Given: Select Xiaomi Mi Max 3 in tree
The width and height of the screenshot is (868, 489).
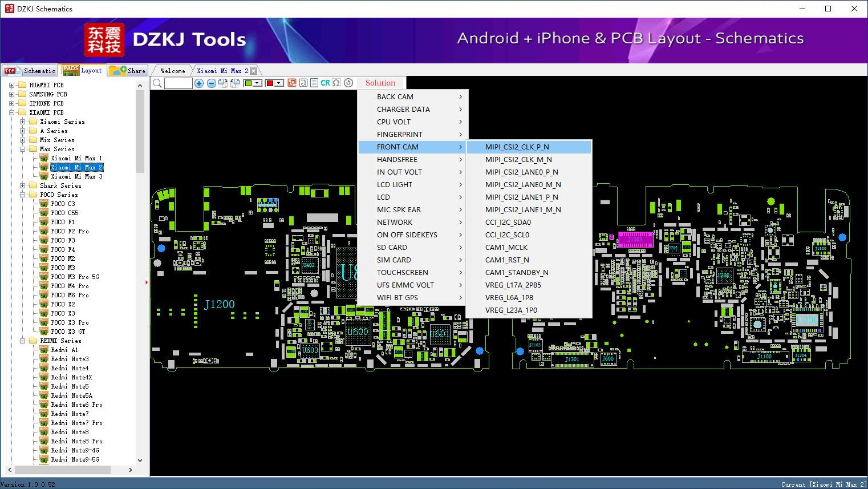Looking at the screenshot, I should point(77,176).
